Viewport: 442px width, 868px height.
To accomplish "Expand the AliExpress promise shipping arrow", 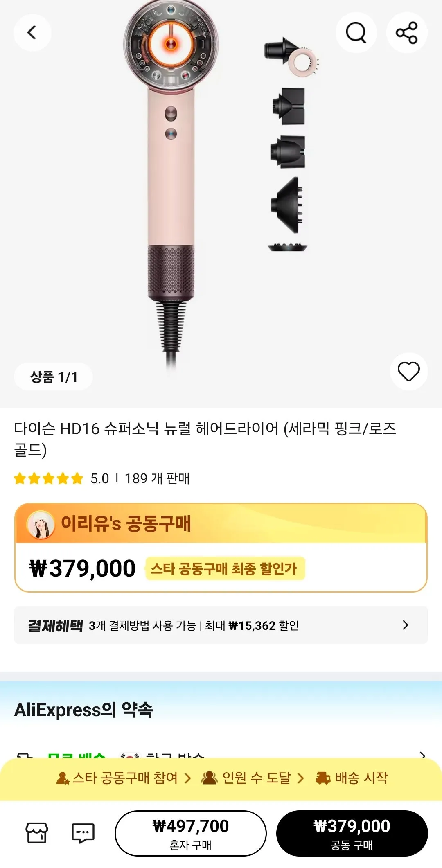I will 423,754.
